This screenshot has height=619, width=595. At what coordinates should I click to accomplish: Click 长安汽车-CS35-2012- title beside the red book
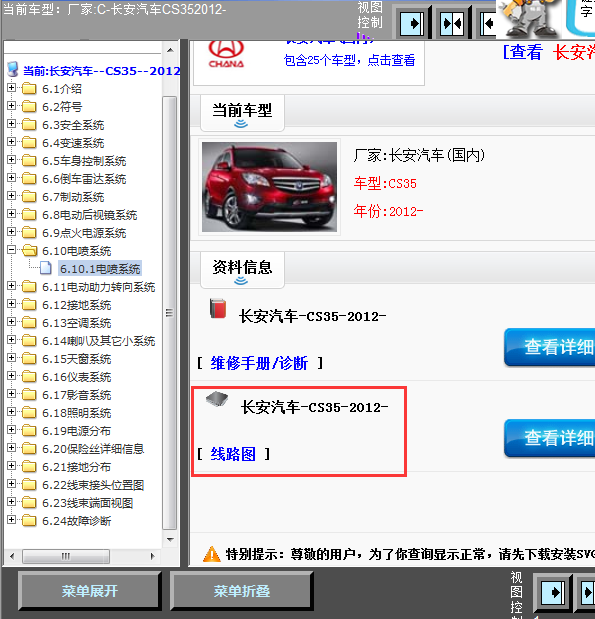312,316
